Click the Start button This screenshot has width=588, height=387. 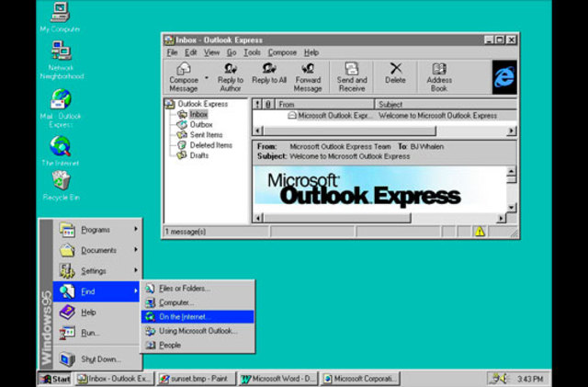55,379
